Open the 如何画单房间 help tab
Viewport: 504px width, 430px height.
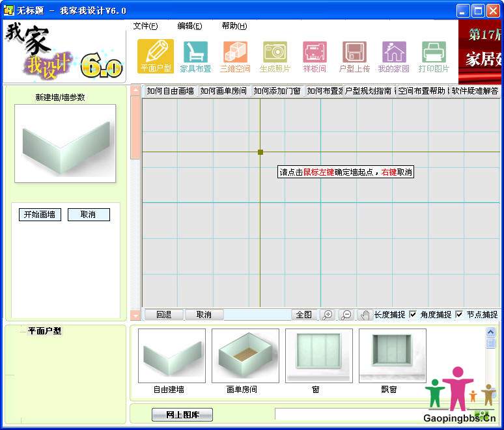[223, 91]
